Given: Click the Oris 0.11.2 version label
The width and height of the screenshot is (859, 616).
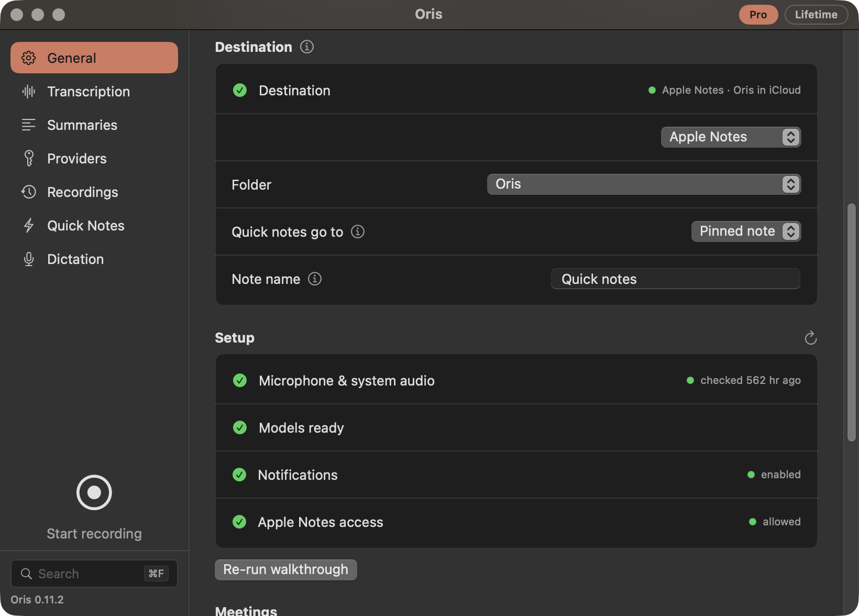Looking at the screenshot, I should click(37, 599).
